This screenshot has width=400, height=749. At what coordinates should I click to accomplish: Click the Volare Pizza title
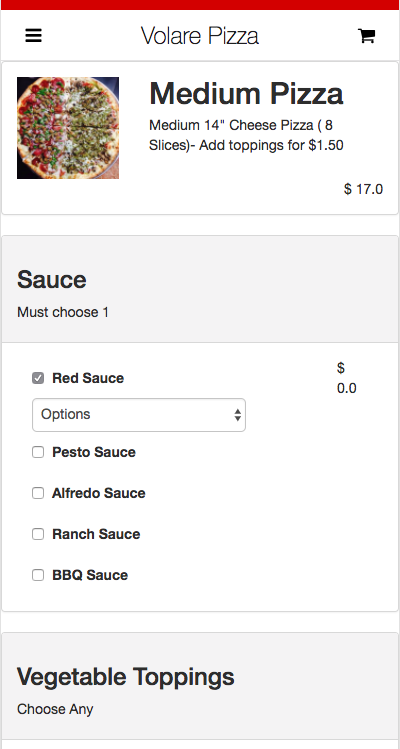click(x=200, y=36)
